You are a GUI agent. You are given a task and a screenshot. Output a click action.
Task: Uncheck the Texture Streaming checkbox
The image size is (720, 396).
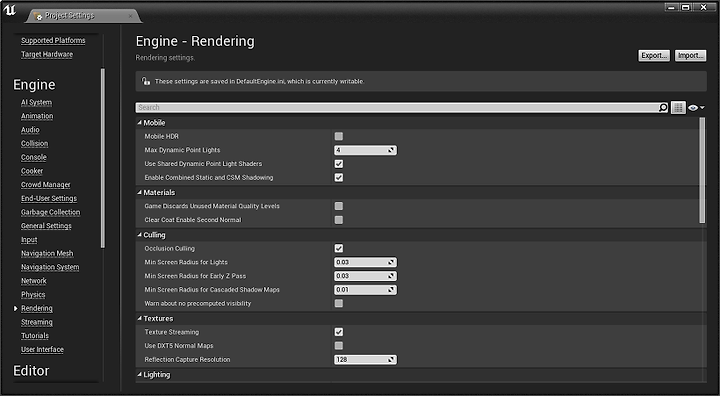pos(339,332)
